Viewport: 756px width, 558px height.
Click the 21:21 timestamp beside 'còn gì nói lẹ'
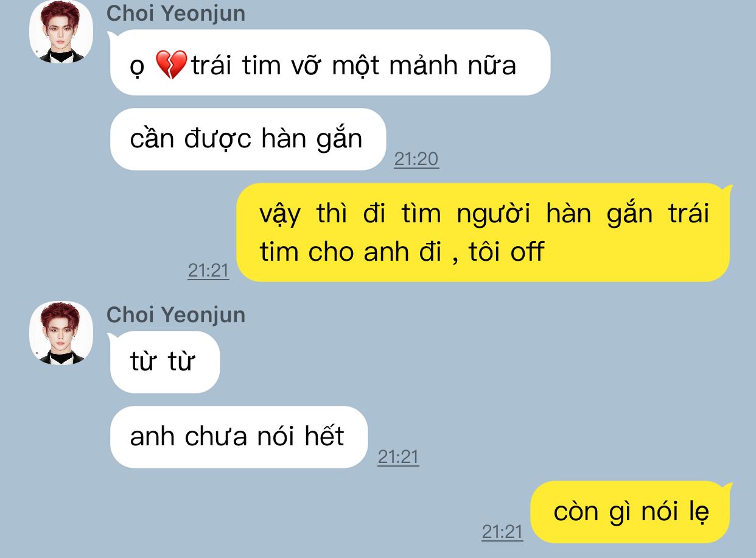[x=502, y=532]
